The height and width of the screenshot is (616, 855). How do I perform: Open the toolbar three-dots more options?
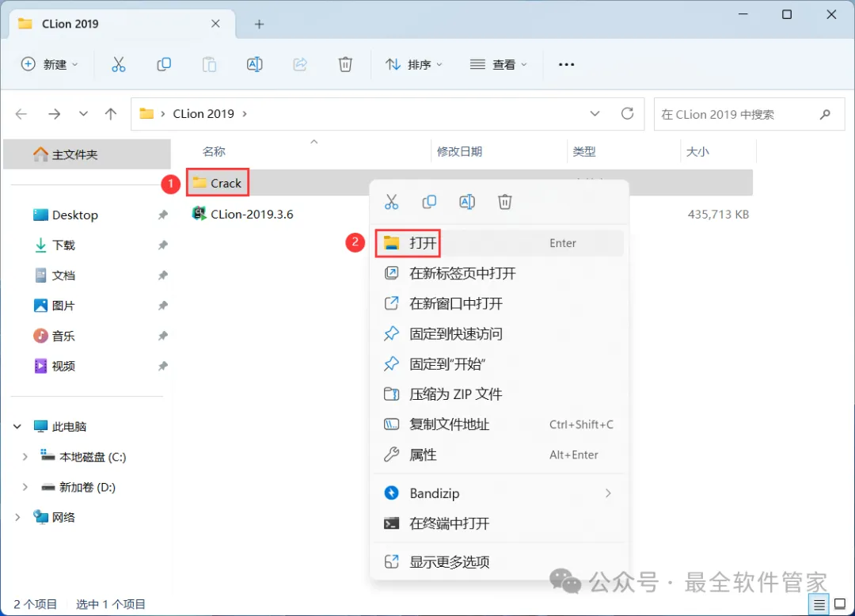567,64
